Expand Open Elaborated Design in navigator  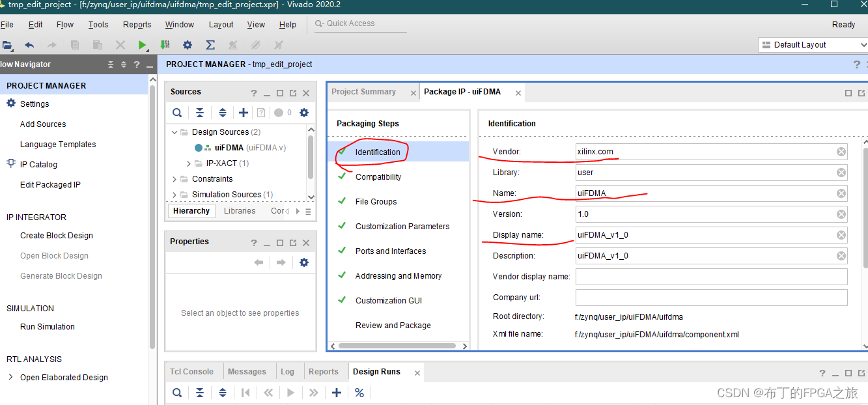10,377
